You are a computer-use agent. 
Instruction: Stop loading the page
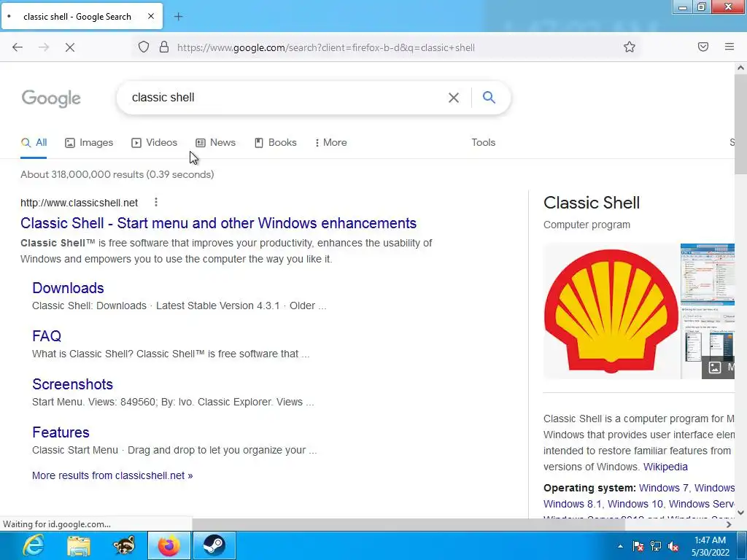[x=70, y=47]
